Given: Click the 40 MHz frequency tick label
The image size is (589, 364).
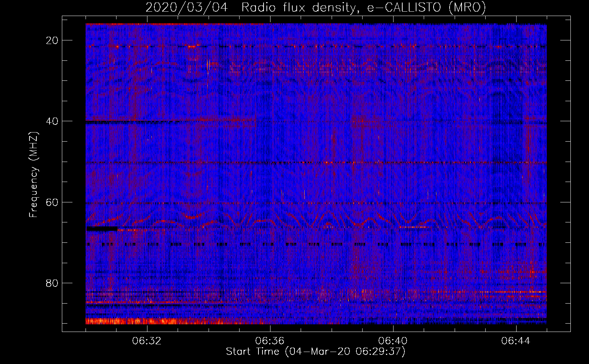Looking at the screenshot, I should click(52, 121).
